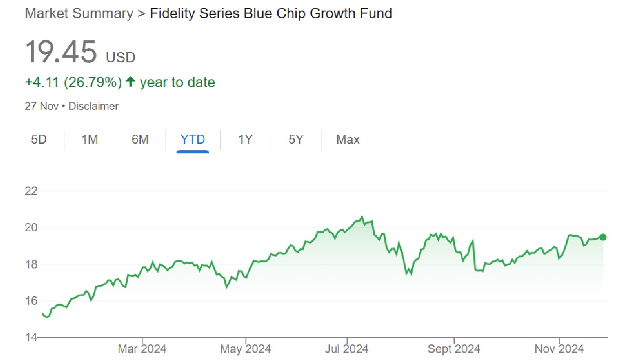Show the 6M chart range
The width and height of the screenshot is (644, 362).
[x=140, y=140]
